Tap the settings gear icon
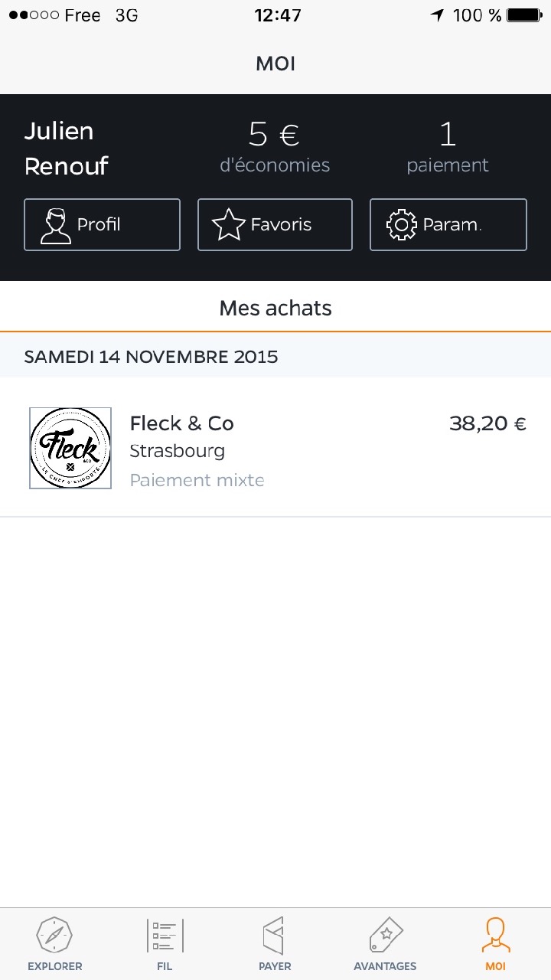This screenshot has height=980, width=551. click(401, 225)
